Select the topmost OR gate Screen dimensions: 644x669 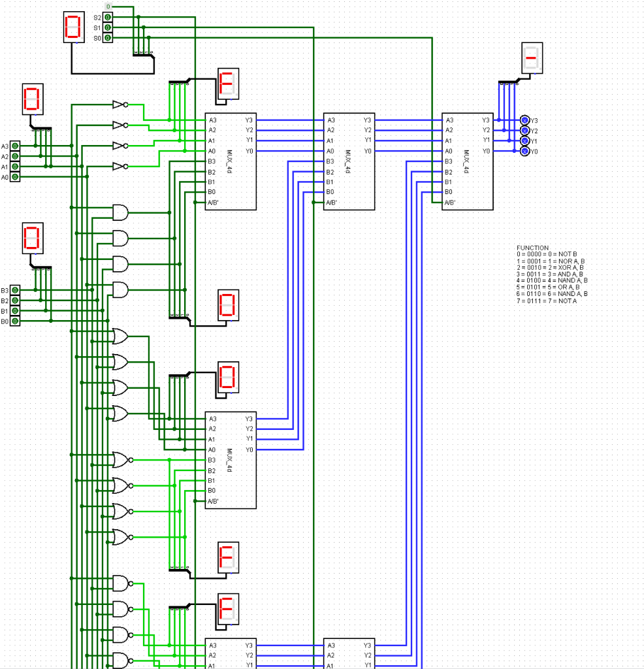coord(120,336)
